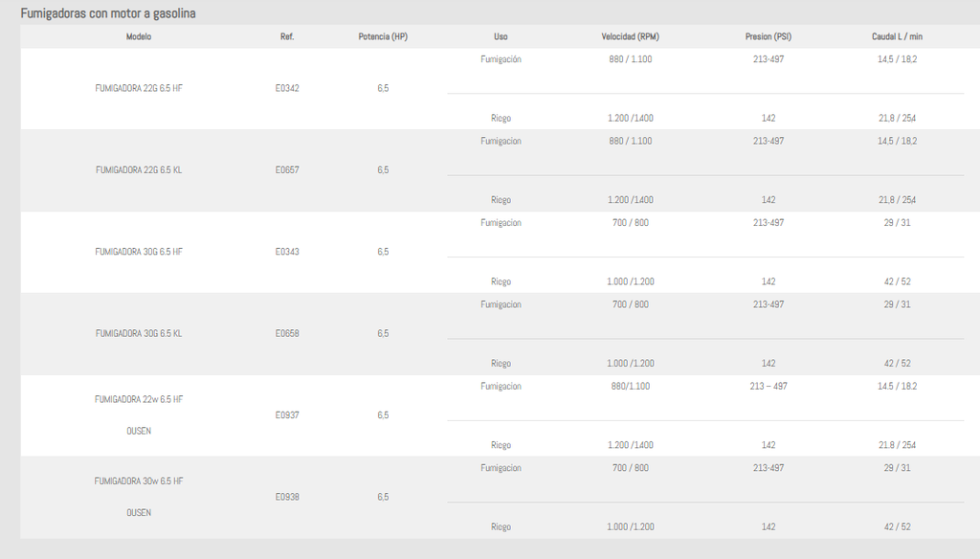Click the FUMIGADORA 22G 6.5 KL model cell

pyautogui.click(x=139, y=170)
